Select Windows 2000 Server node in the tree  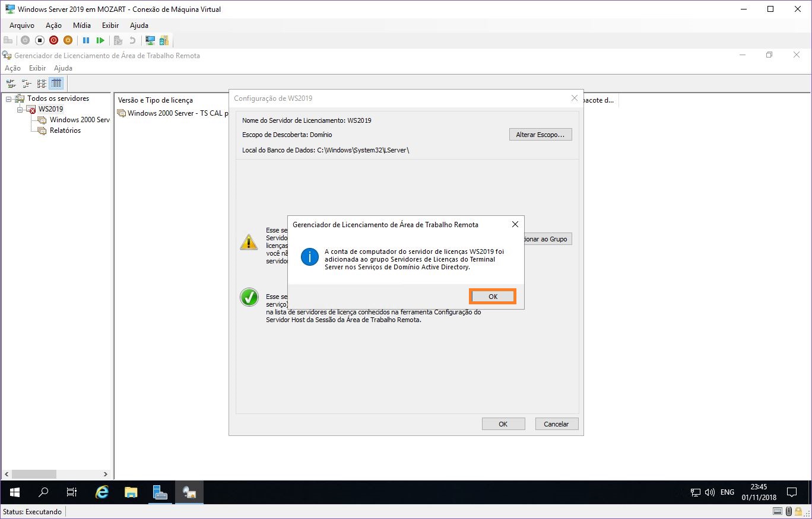tap(80, 120)
